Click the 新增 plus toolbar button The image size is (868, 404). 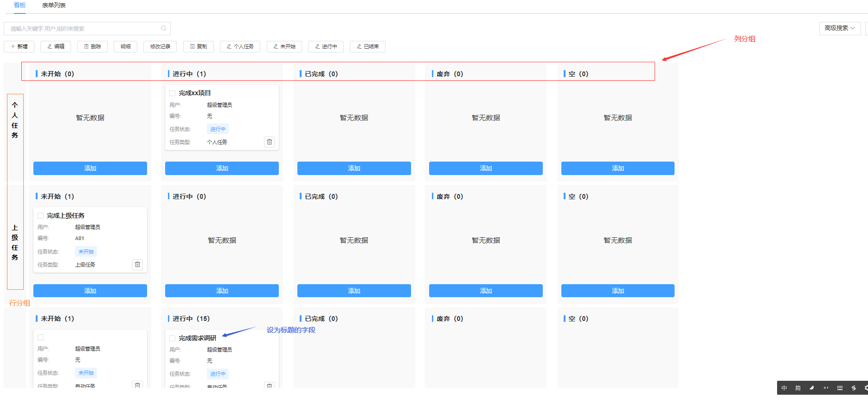point(19,46)
